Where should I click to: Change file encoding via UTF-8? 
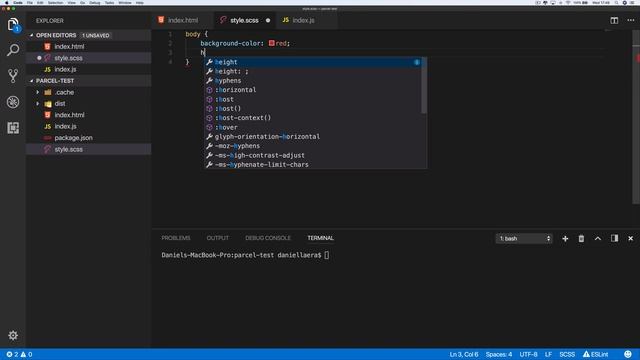coord(528,354)
